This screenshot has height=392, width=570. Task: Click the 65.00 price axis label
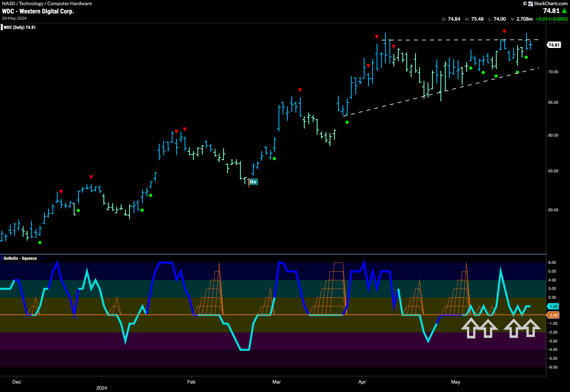(x=553, y=103)
